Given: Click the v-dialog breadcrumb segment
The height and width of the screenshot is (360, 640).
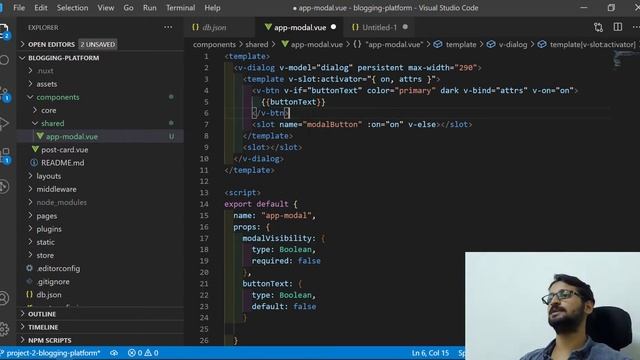Looking at the screenshot, I should click(x=513, y=44).
